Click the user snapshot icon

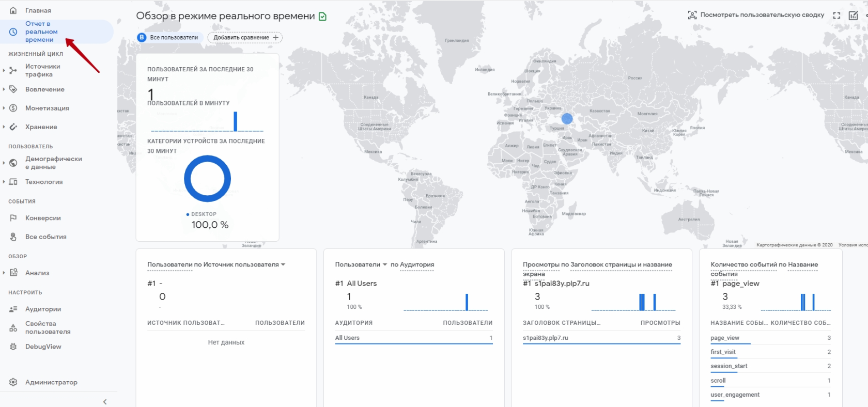[x=692, y=15]
